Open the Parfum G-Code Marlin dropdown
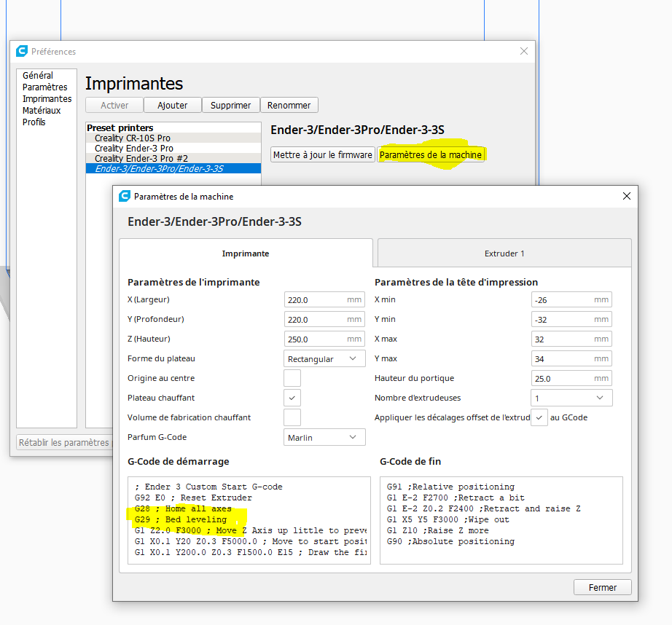 click(x=324, y=437)
